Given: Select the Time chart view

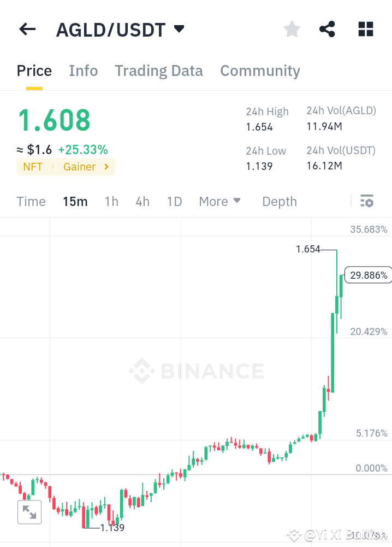Looking at the screenshot, I should 31,201.
